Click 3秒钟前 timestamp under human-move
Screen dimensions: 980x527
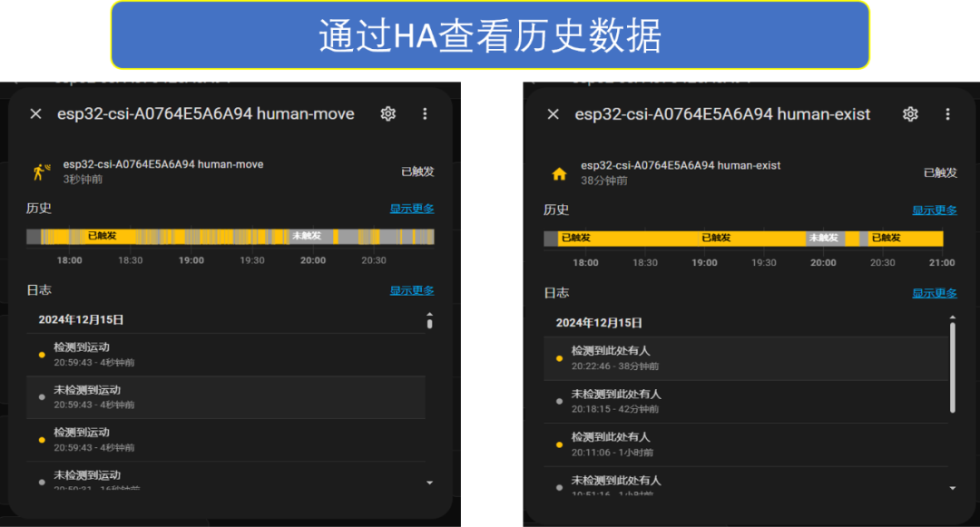point(83,180)
